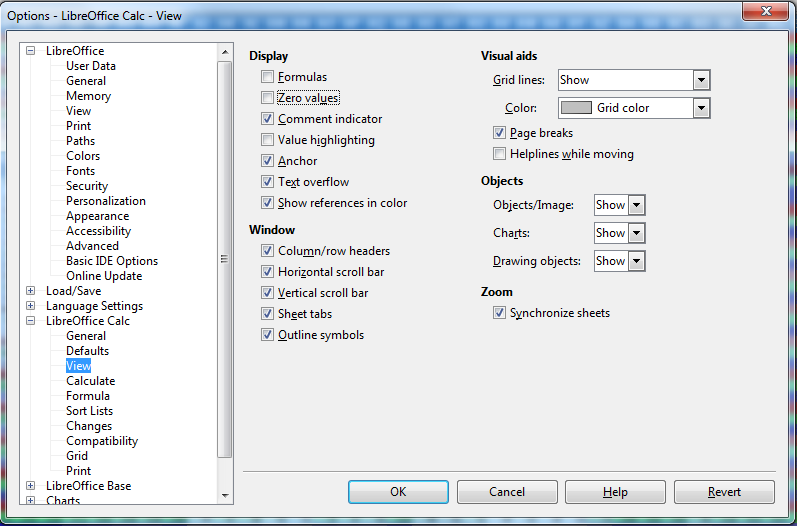Select Appearance in the tree
Viewport: 797px width, 526px height.
[98, 216]
